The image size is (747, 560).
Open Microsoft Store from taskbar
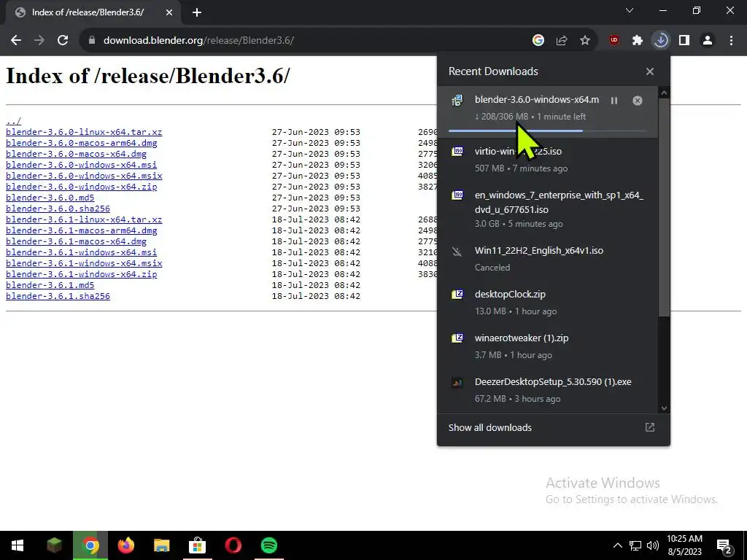coord(197,545)
